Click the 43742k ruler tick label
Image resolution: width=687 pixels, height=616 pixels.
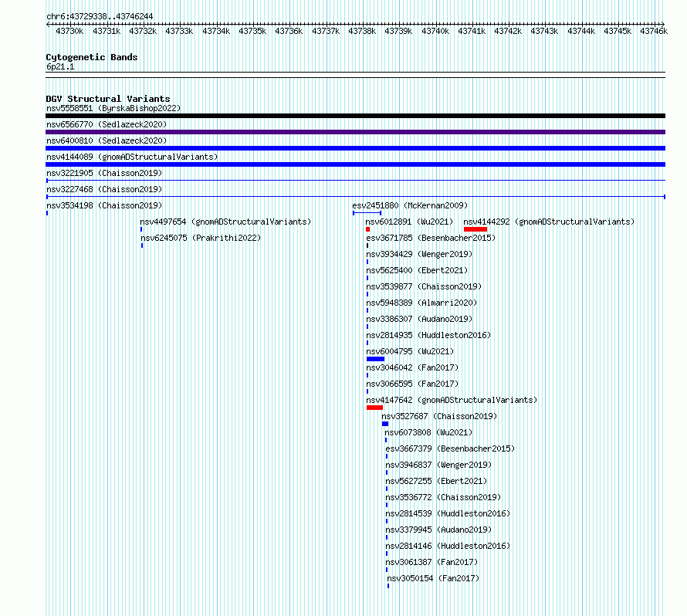click(x=508, y=31)
